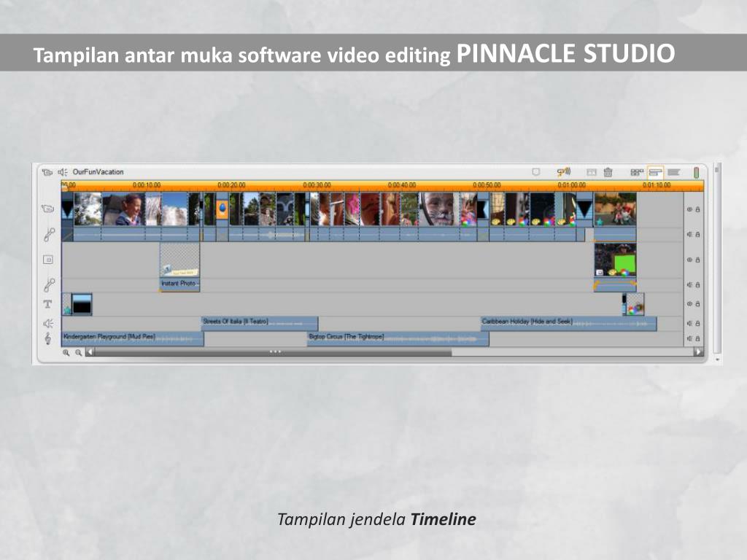Select the end title clip on title track
The width and height of the screenshot is (747, 560).
point(635,304)
